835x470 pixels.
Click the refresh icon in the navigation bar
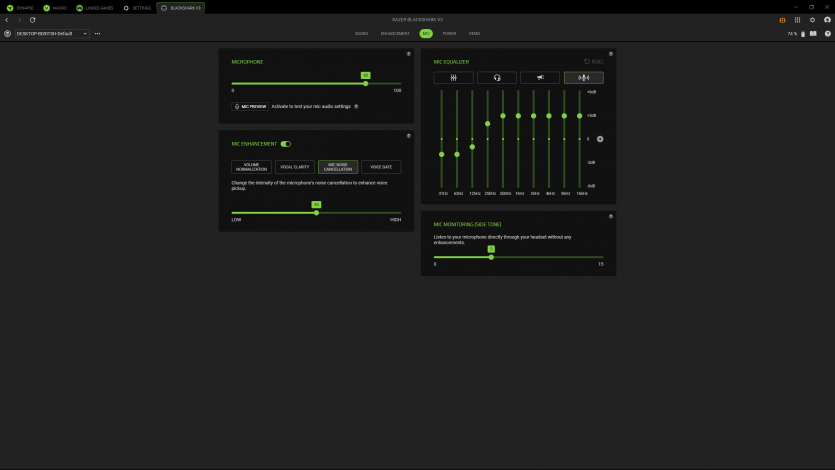pos(32,20)
